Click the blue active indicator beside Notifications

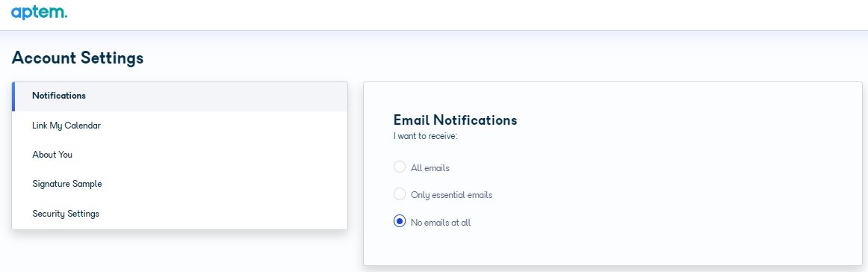pos(13,96)
